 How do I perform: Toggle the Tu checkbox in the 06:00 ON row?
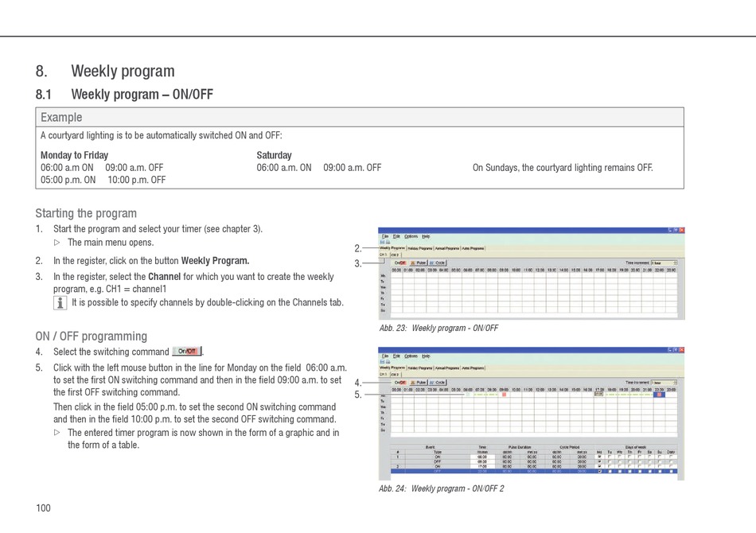point(610,457)
